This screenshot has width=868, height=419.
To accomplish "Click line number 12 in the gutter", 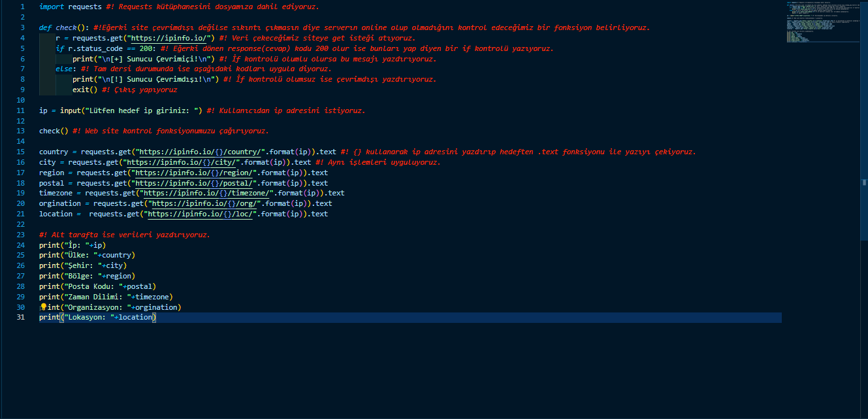I will point(20,121).
